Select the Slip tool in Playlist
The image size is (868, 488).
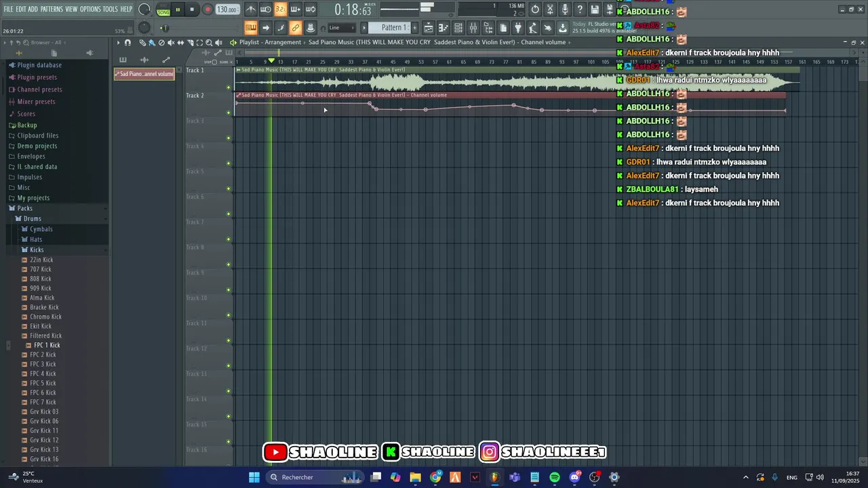tap(180, 42)
